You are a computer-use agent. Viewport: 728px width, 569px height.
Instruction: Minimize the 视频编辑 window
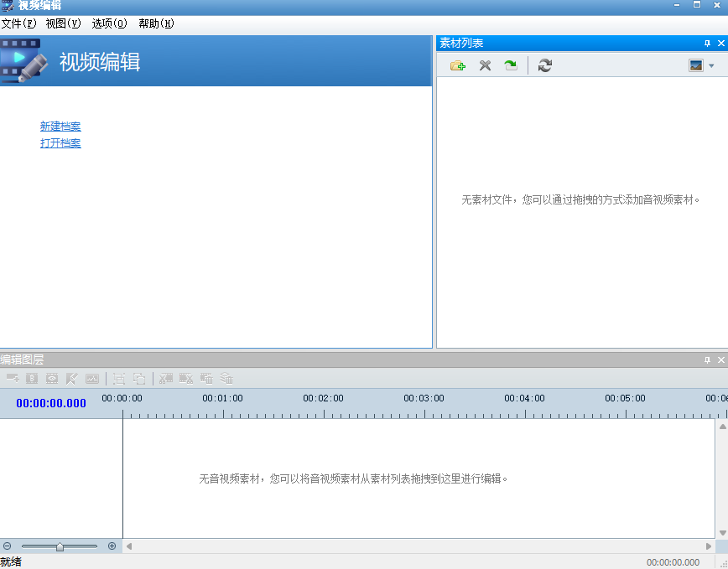(x=677, y=5)
